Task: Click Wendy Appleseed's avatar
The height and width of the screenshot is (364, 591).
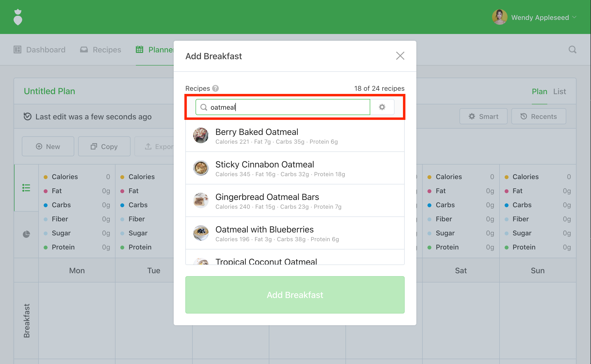Action: coord(499,17)
